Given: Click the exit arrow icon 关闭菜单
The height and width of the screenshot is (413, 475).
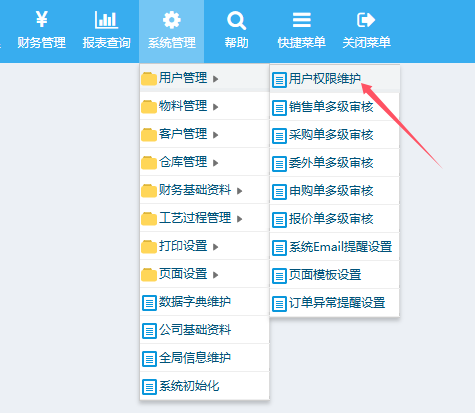Looking at the screenshot, I should click(366, 20).
